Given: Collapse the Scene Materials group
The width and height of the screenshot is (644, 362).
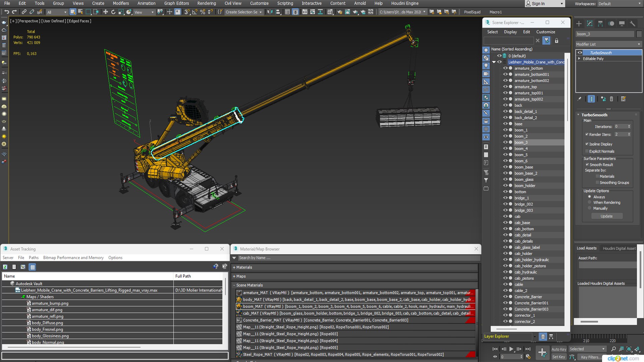Looking at the screenshot, I should (x=234, y=285).
